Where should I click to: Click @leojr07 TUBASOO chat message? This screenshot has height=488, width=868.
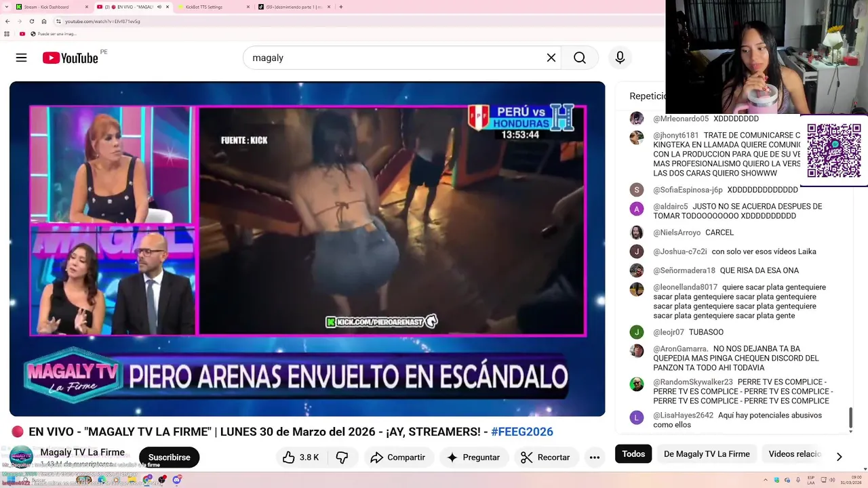[706, 332]
